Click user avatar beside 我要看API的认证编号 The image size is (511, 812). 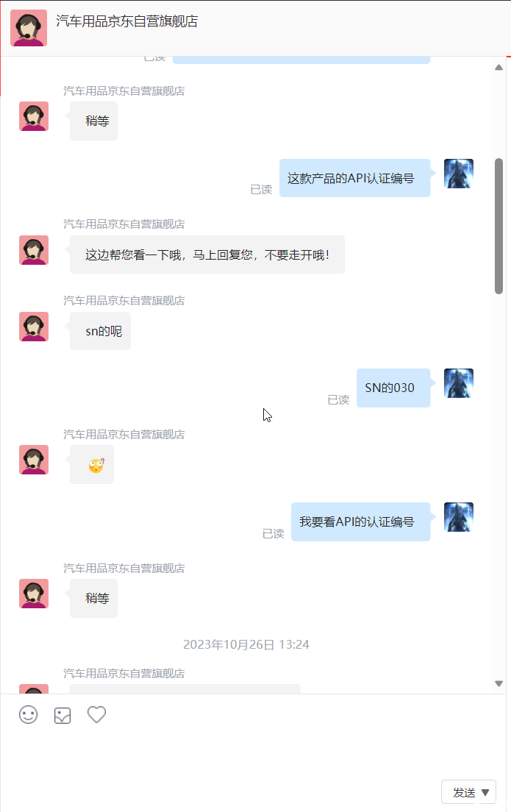[459, 517]
